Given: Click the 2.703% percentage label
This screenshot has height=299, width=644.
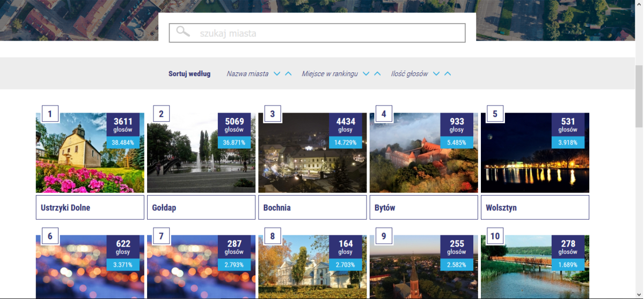Looking at the screenshot, I should point(346,265).
